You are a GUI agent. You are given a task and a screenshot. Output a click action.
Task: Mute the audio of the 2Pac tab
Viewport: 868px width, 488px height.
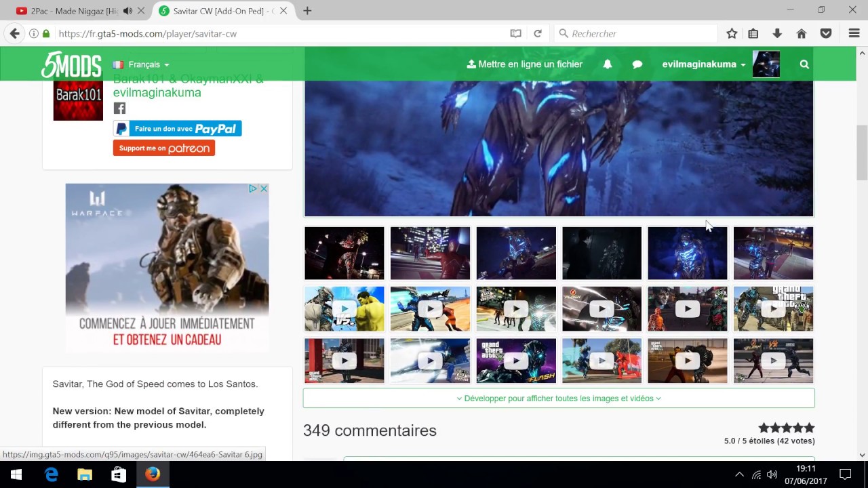(x=127, y=11)
